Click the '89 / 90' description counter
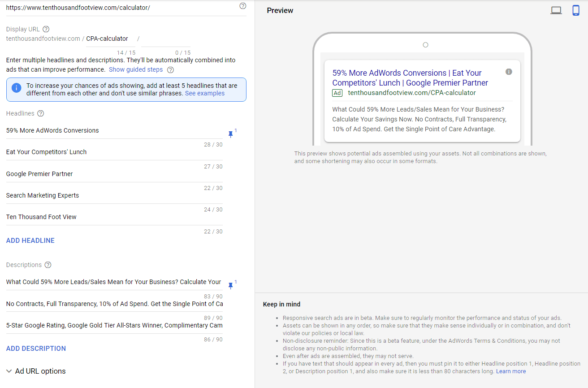Image resolution: width=588 pixels, height=388 pixels. click(x=213, y=318)
